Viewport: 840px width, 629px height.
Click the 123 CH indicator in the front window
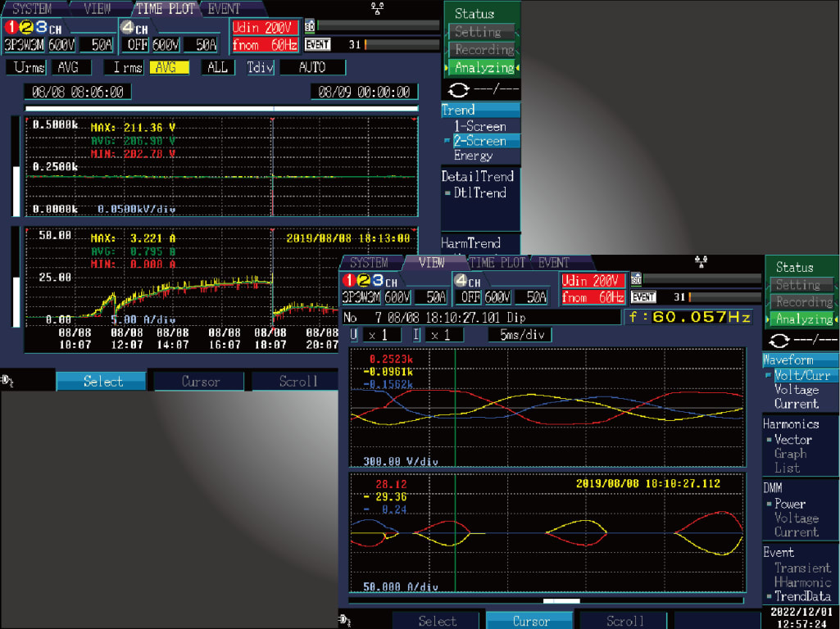pos(370,280)
